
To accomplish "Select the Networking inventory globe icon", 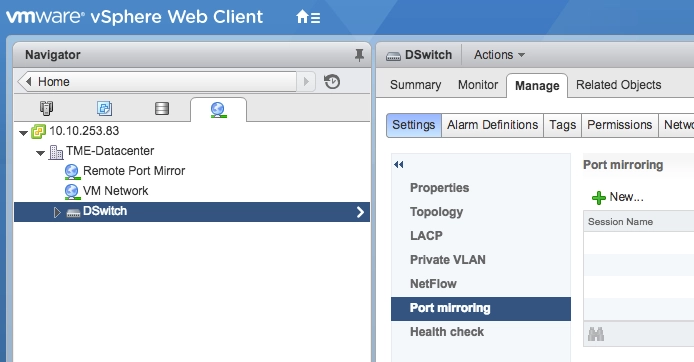I will pos(218,110).
